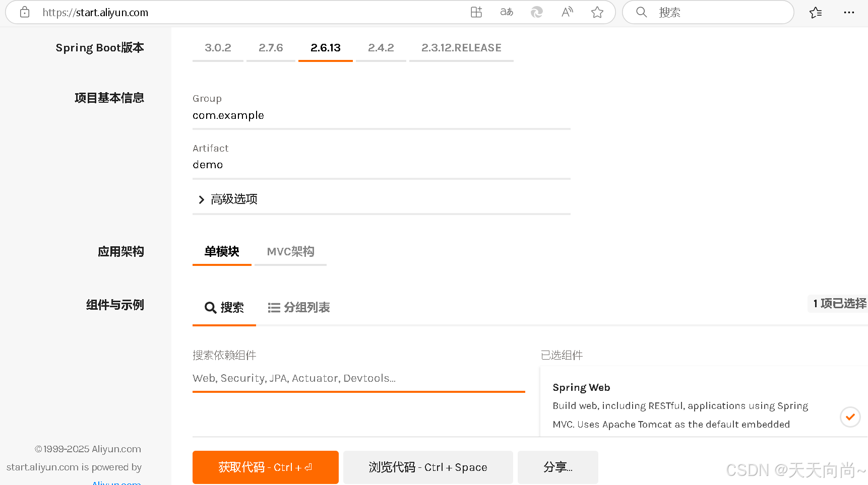Click the magnifier icon on the 搜索 tab
This screenshot has height=485, width=868.
click(211, 307)
